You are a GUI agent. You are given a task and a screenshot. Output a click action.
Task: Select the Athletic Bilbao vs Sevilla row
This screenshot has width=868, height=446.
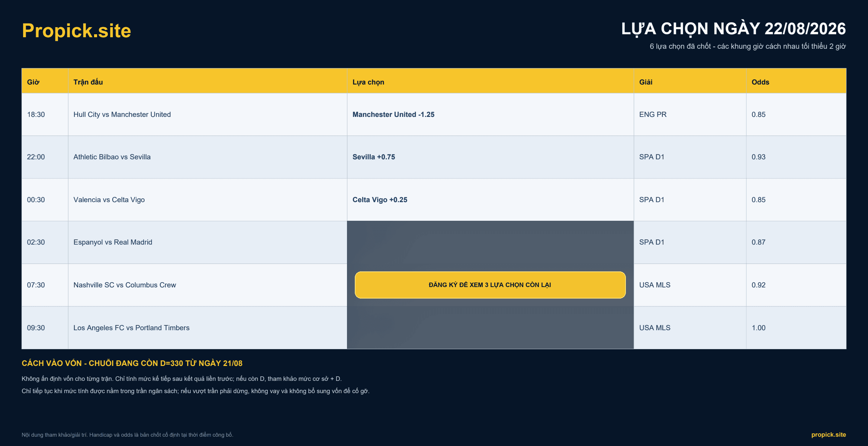[x=434, y=157]
